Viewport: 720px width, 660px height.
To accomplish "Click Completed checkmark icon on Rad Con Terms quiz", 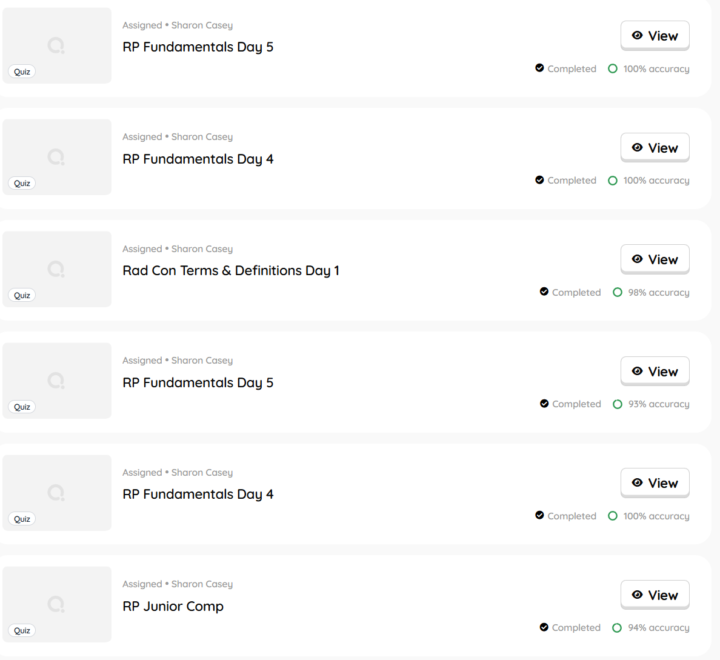I will (544, 292).
